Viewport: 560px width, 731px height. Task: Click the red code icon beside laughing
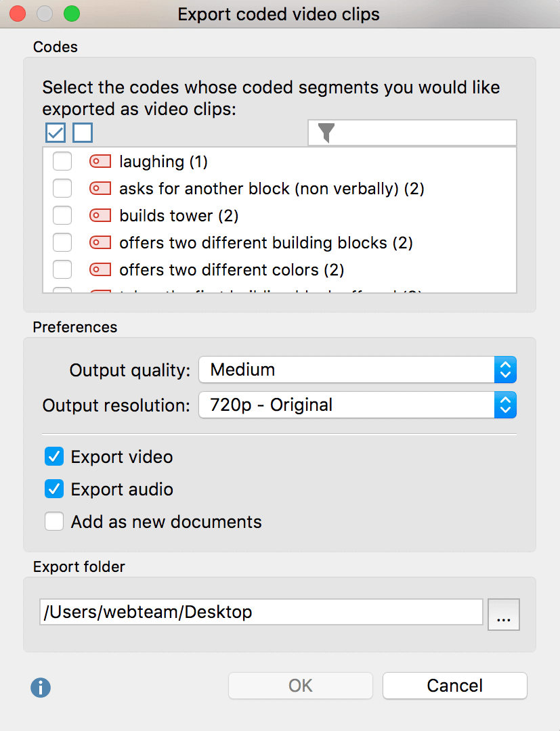[x=100, y=162]
